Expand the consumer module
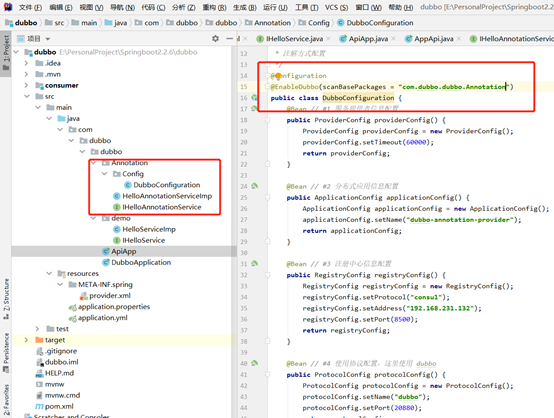Viewport: 554px width, 418px height. 26,85
